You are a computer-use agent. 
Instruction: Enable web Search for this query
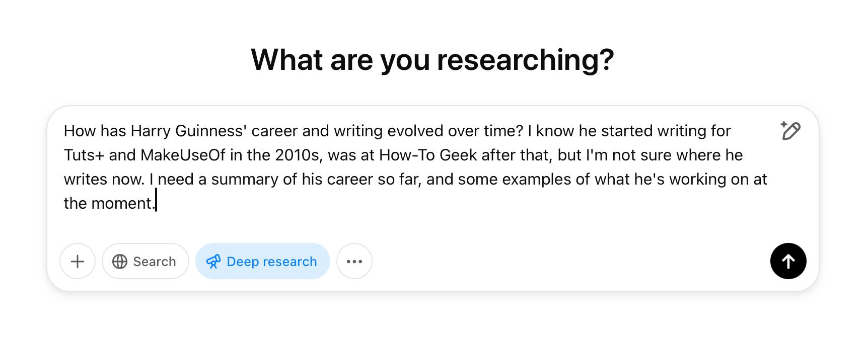pos(145,261)
